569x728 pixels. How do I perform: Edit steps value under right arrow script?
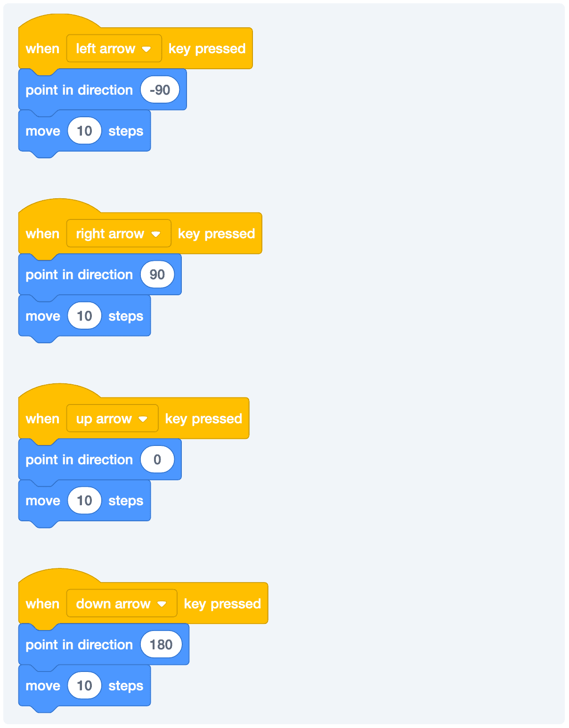(84, 316)
